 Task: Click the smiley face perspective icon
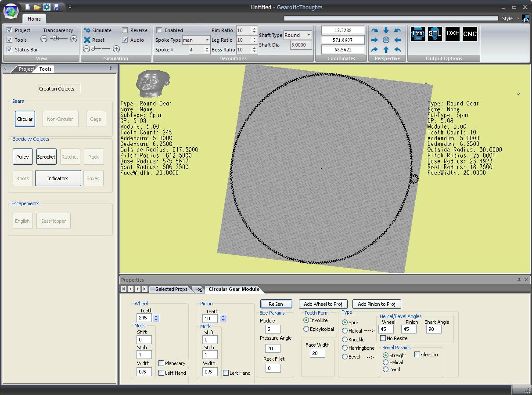pos(386,40)
